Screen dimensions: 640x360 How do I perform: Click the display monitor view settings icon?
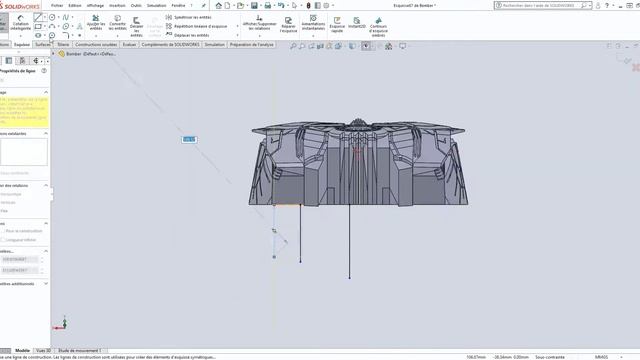coord(402,46)
